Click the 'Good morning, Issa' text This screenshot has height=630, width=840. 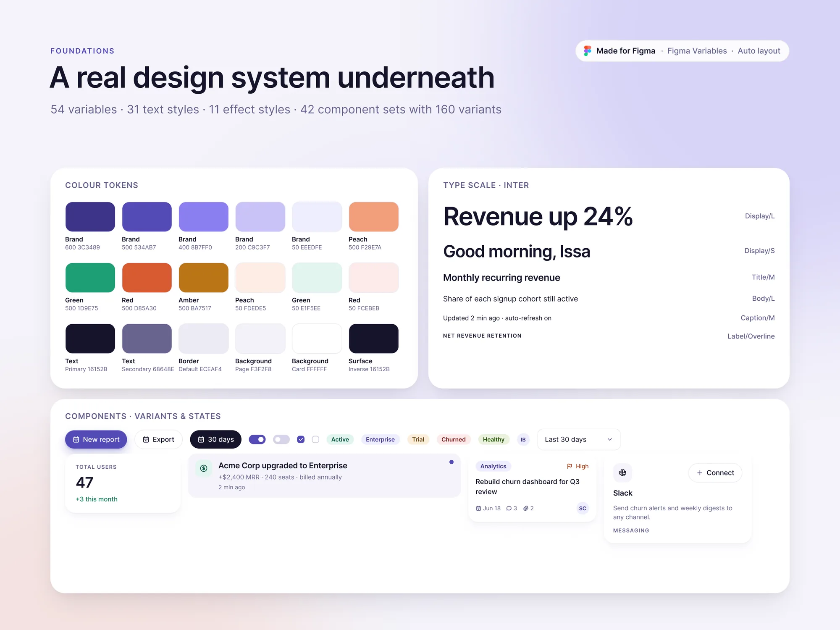click(517, 252)
